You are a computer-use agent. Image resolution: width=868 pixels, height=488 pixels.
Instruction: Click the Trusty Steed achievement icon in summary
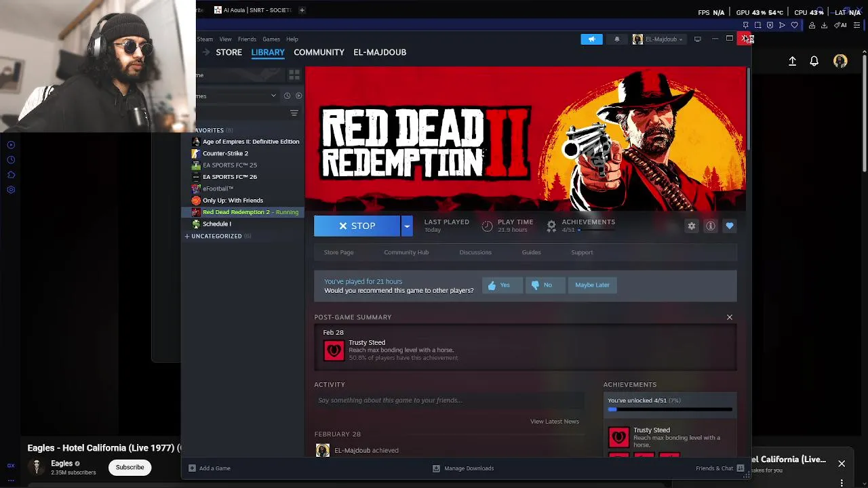(x=334, y=350)
